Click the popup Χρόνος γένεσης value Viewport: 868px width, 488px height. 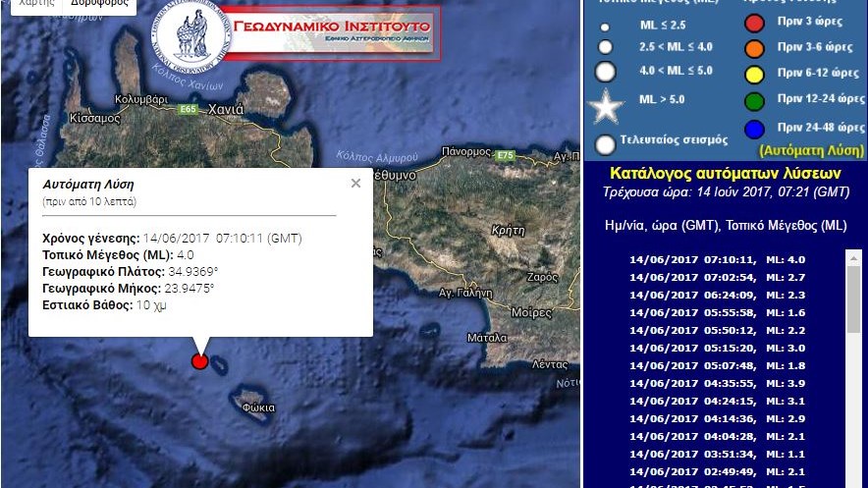click(223, 239)
